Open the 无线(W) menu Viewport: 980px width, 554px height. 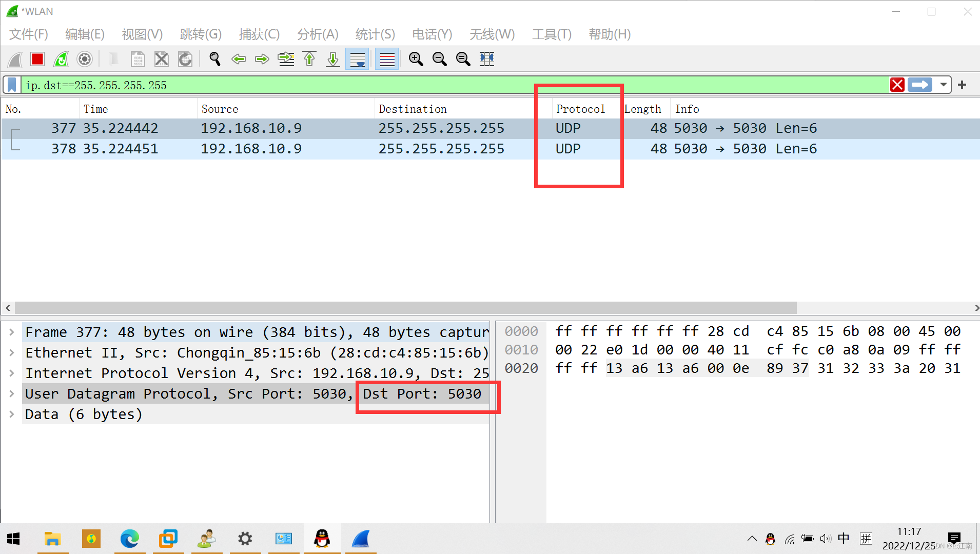(x=492, y=34)
